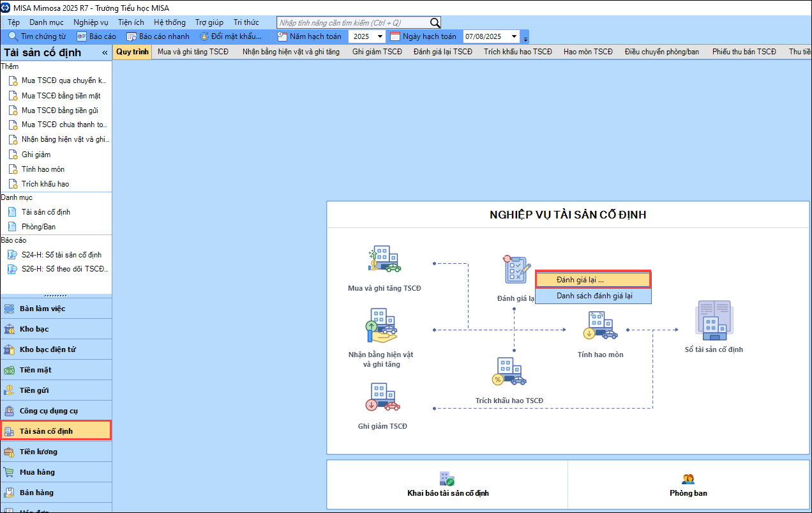812x513 pixels.
Task: Open the Tri thức menu
Action: pos(246,22)
